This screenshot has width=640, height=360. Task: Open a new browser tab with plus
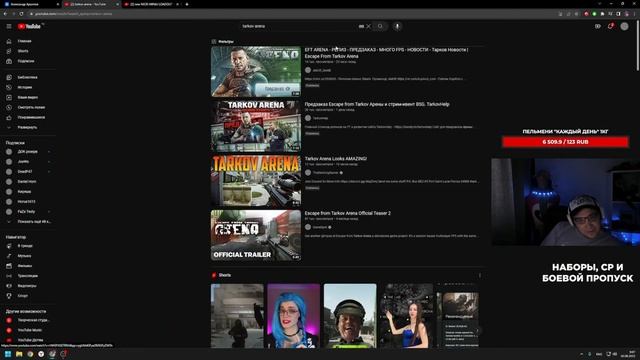(187, 4)
